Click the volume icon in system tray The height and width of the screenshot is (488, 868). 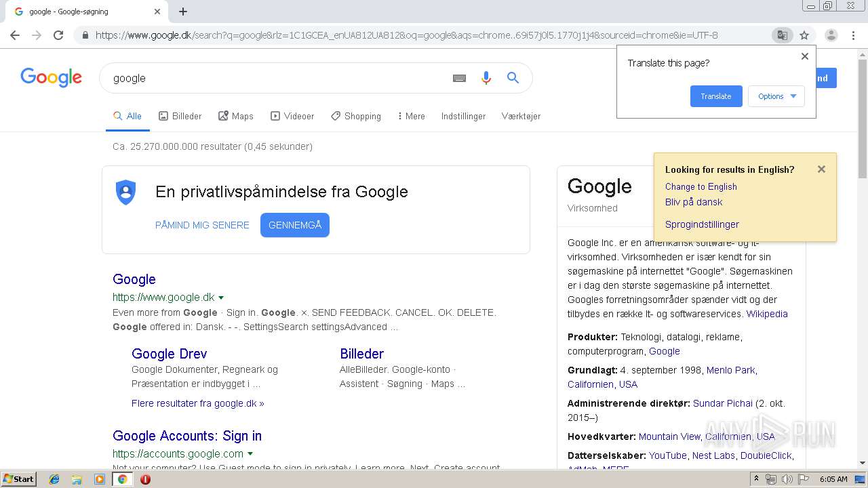point(787,479)
